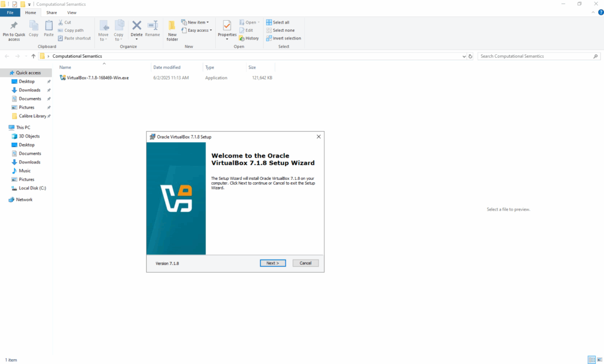
Task: Click the Back navigation arrow
Action: pos(7,56)
